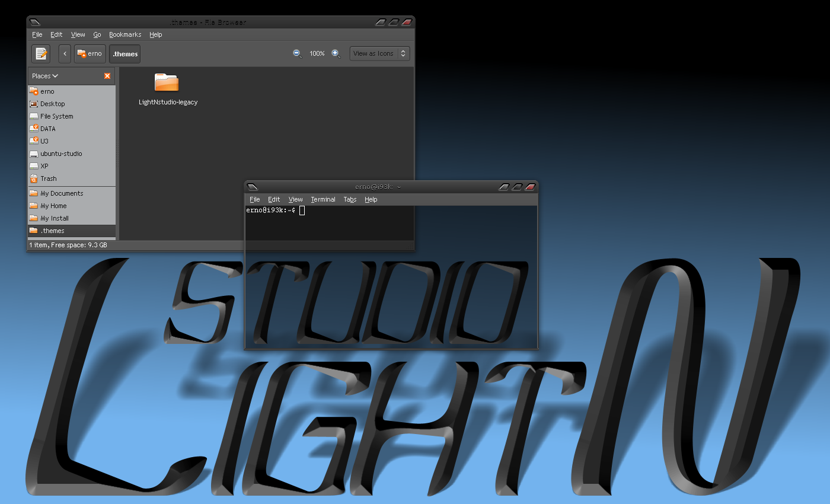The height and width of the screenshot is (504, 830).
Task: Zoom in with the plus magnifier
Action: [336, 54]
